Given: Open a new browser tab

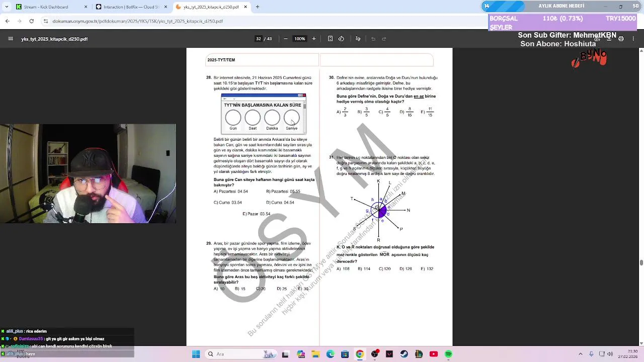Looking at the screenshot, I should (258, 7).
